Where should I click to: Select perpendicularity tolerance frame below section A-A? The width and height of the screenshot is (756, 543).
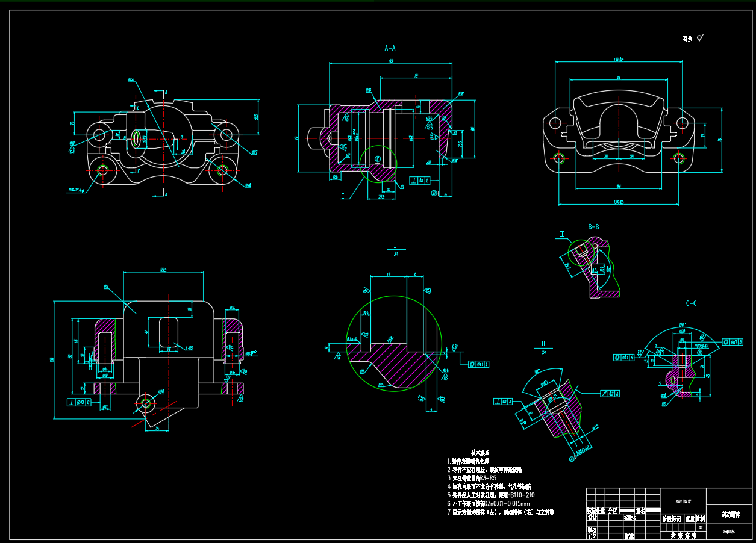pyautogui.click(x=420, y=180)
